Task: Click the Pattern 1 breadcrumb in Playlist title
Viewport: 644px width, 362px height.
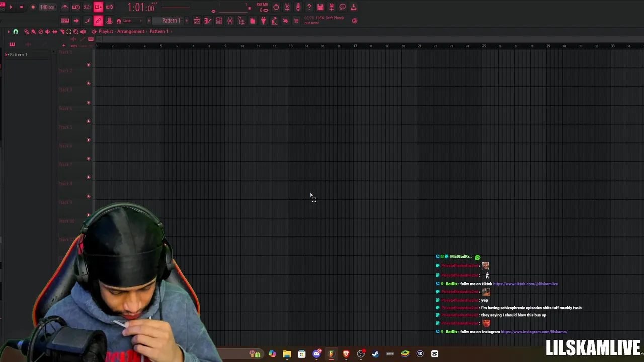Action: coord(158,31)
